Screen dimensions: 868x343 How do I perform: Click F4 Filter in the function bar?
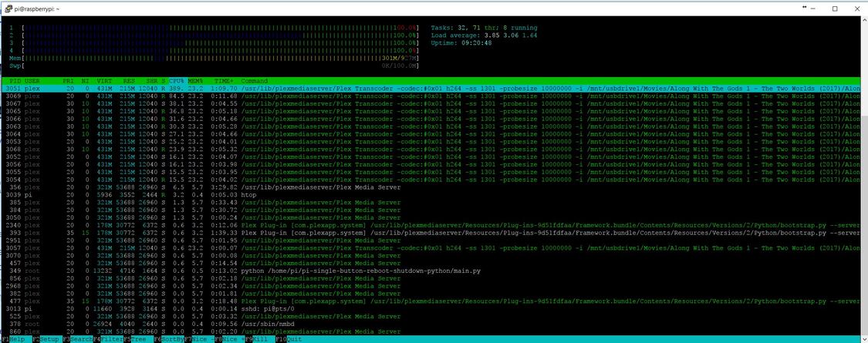[x=107, y=339]
